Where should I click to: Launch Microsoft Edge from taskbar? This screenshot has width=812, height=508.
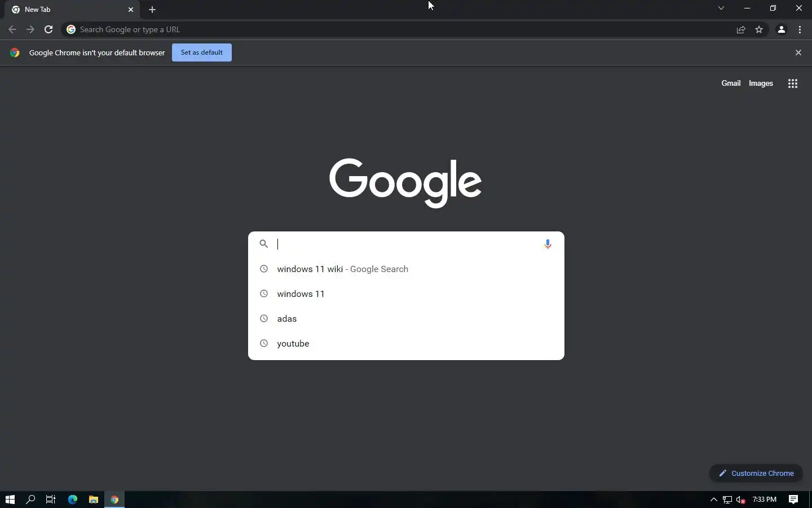tap(73, 500)
